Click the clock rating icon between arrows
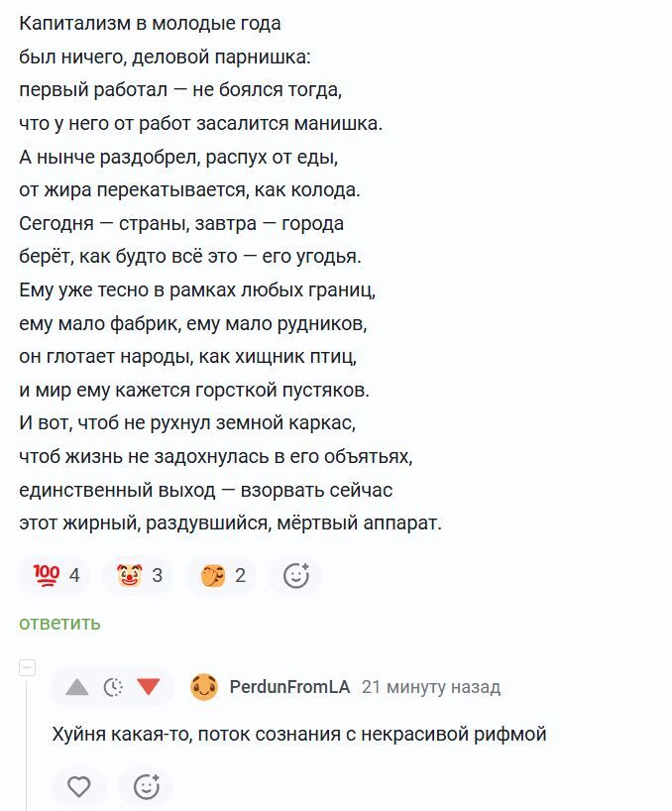Viewport: 672px width, 811px height. [113, 687]
